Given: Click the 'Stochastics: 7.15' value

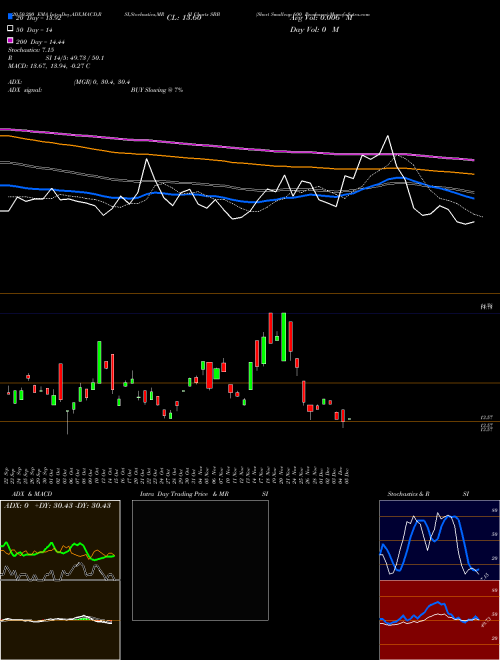Looking at the screenshot, I should [30, 50].
